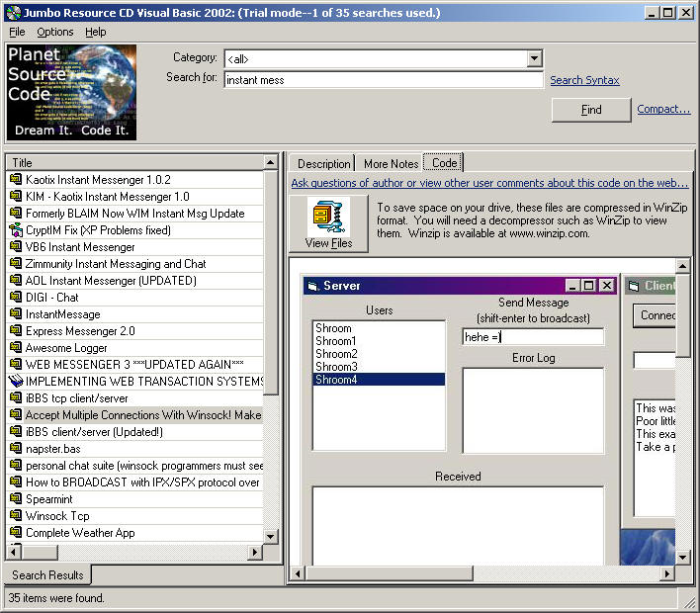This screenshot has width=700, height=613.
Task: Click the icon beside napster.bas
Action: 16,449
